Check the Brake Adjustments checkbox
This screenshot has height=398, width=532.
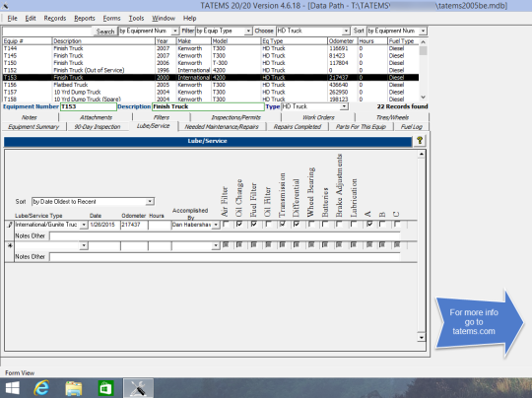pos(339,225)
